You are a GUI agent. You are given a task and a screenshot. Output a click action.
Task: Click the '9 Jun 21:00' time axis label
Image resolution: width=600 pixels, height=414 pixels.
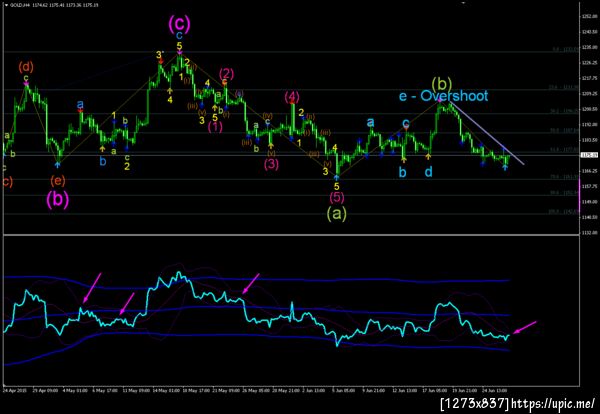(374, 391)
